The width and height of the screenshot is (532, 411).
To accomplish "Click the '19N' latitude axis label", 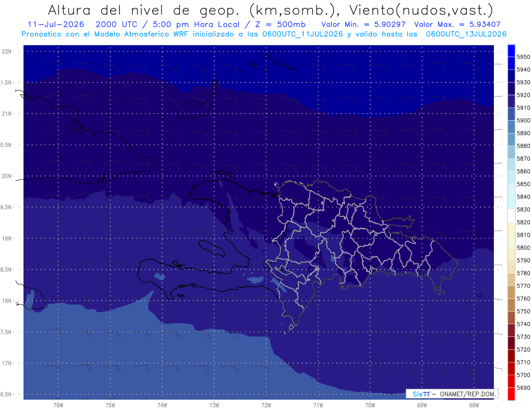I will [x=7, y=239].
